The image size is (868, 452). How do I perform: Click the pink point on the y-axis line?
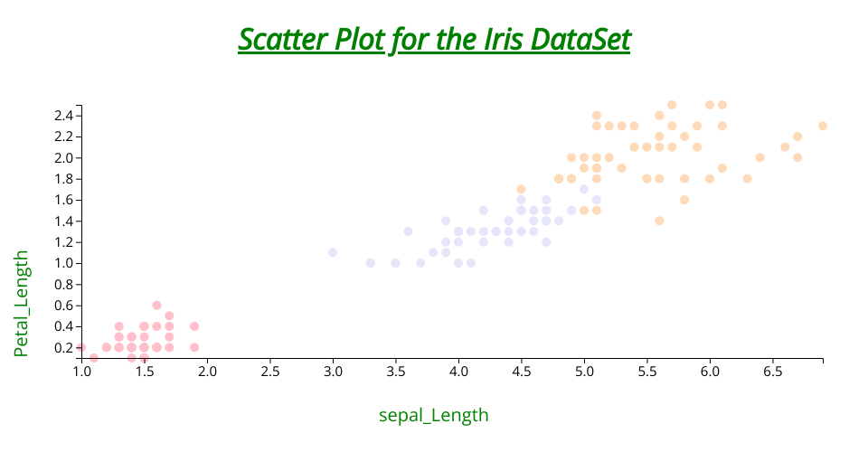(81, 347)
